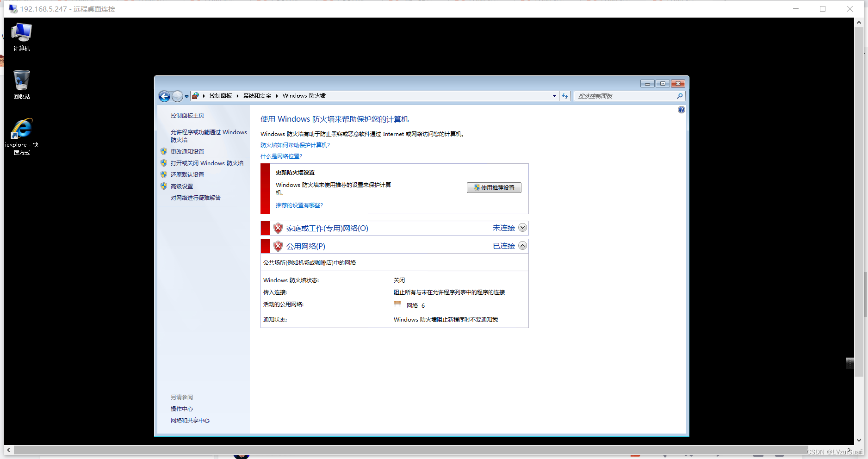The image size is (868, 459).
Task: Select the 回收站 recycle bin icon
Action: [21, 85]
